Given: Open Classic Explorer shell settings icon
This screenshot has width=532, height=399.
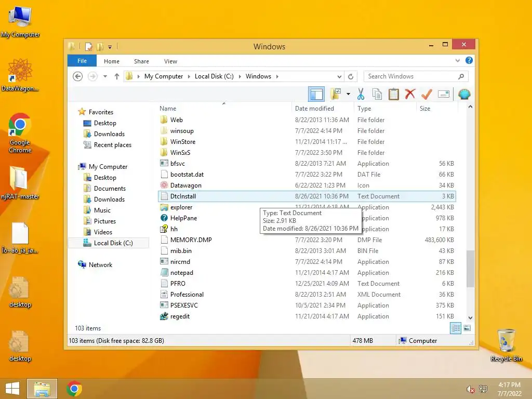Looking at the screenshot, I should click(x=464, y=94).
